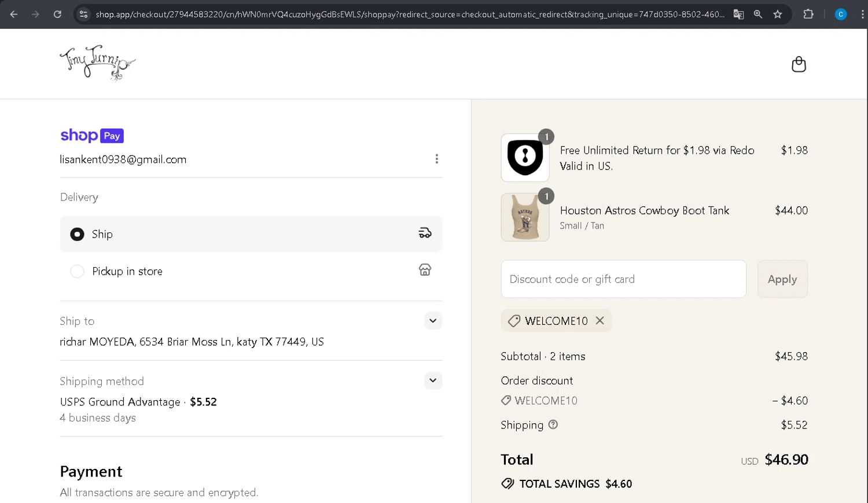Click the browser address bar URL
Image resolution: width=868 pixels, height=503 pixels.
[x=410, y=14]
